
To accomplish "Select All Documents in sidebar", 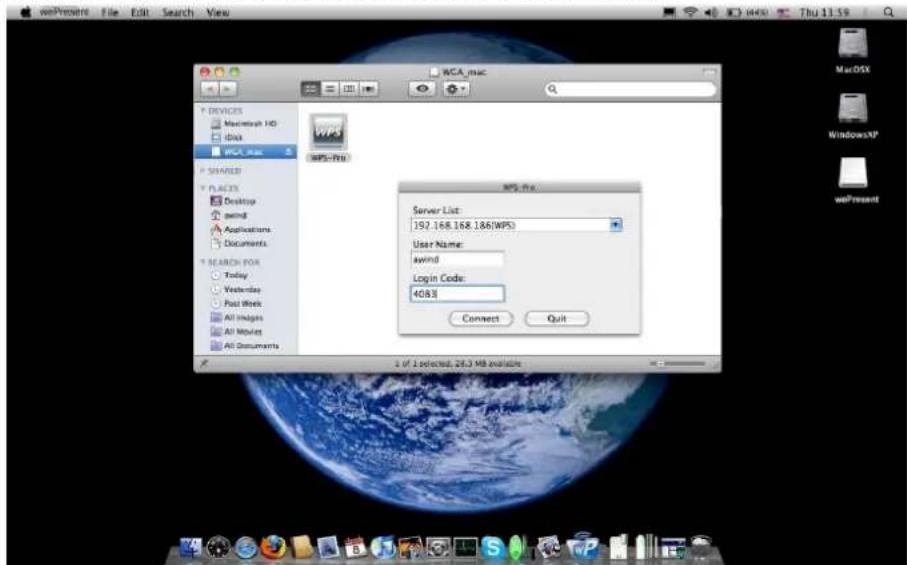I will 245,346.
